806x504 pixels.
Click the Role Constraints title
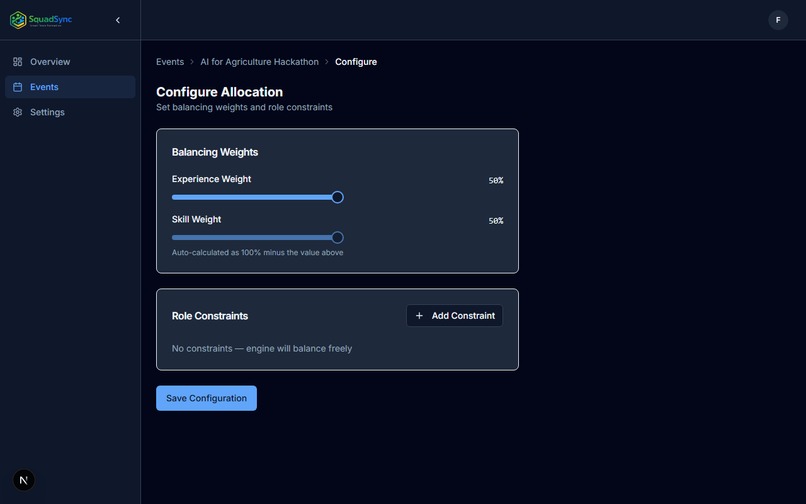click(x=210, y=316)
